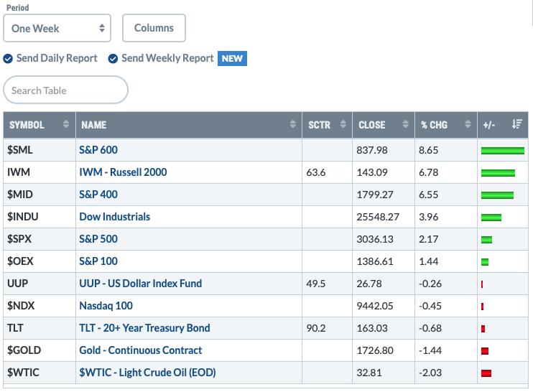Click the SCTR value 49.5
This screenshot has height=392, width=533.
(x=316, y=284)
